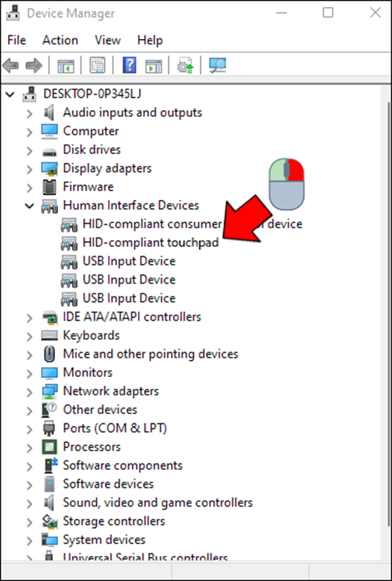This screenshot has height=581, width=392.
Task: Click the Forward arrow toolbar icon
Action: 34,65
